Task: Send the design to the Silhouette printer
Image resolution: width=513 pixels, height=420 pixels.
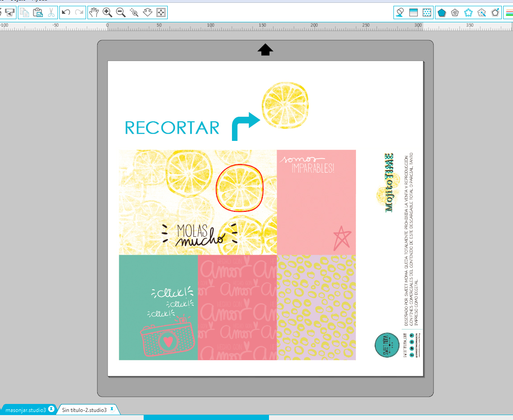Action: tap(10, 13)
